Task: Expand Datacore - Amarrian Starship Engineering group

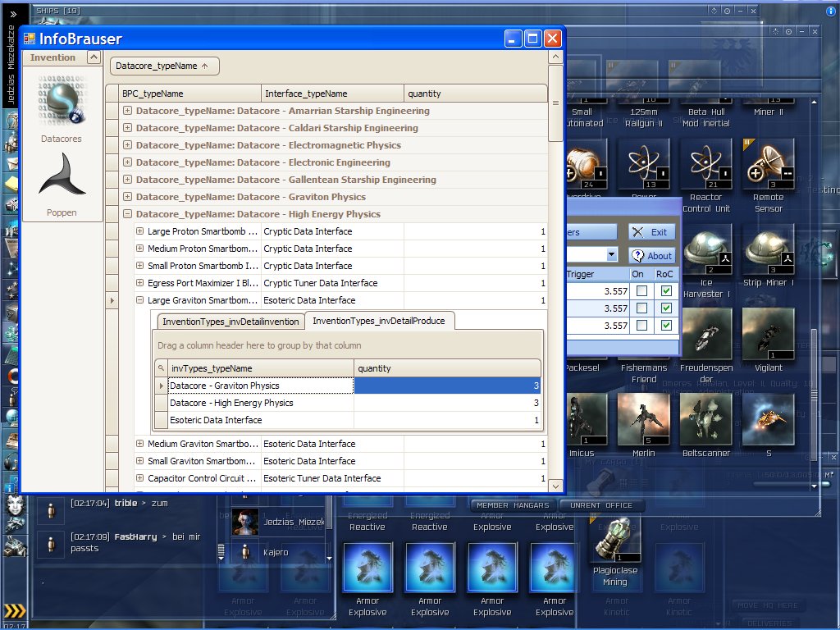Action: click(127, 111)
